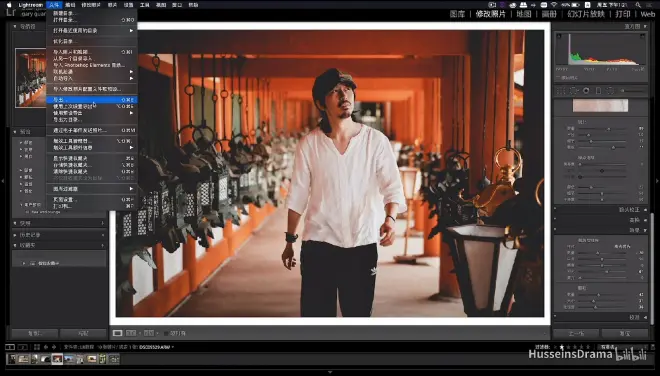
Task: Switch to the Library module tab
Action: coord(457,14)
